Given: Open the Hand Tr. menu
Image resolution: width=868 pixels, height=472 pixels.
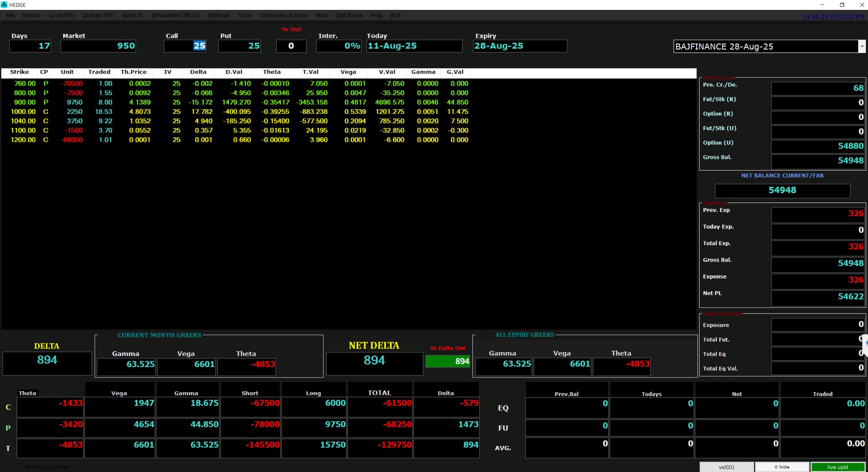Looking at the screenshot, I should pyautogui.click(x=133, y=15).
